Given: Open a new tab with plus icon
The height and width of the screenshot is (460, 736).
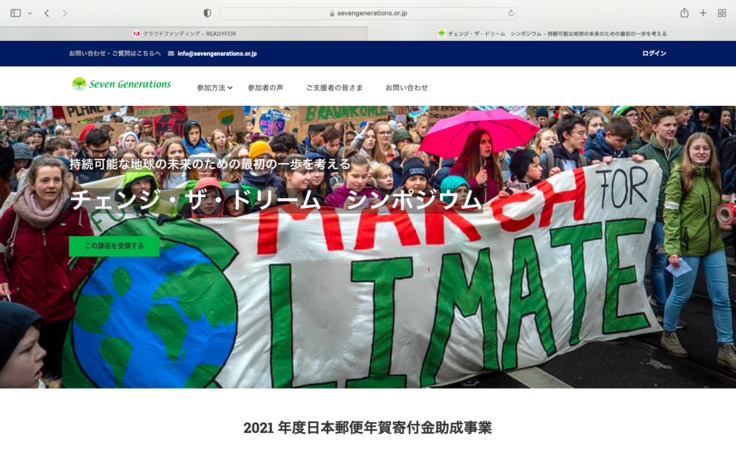Looking at the screenshot, I should coord(703,13).
